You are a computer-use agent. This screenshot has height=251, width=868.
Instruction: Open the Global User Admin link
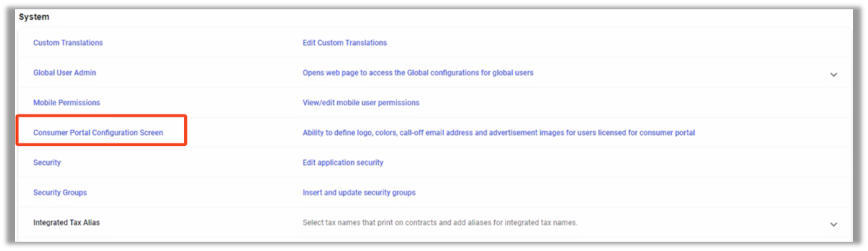(x=65, y=73)
